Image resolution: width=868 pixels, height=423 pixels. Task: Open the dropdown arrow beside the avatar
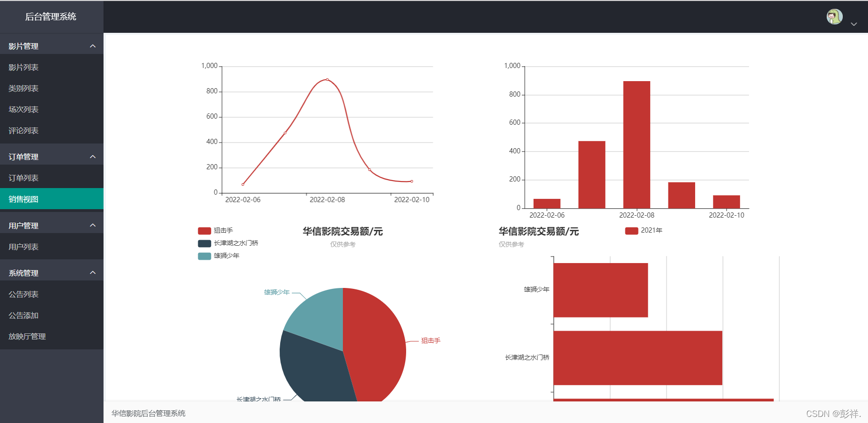point(853,24)
